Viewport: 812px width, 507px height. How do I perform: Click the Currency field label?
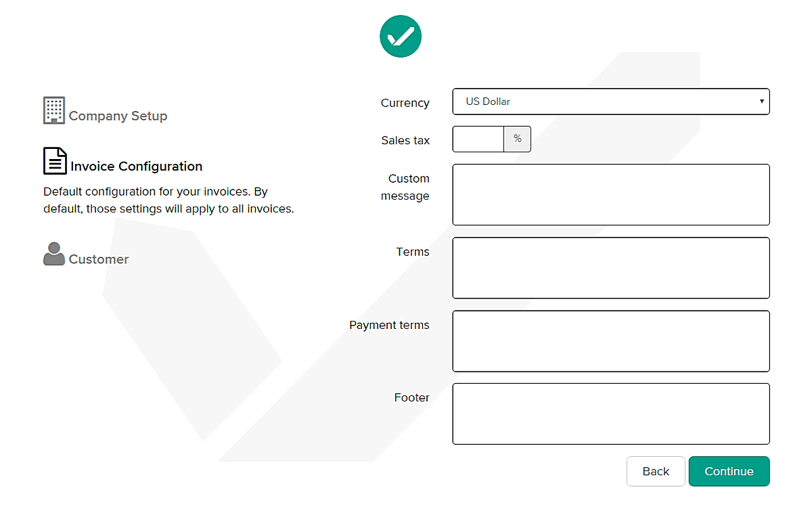pyautogui.click(x=405, y=103)
